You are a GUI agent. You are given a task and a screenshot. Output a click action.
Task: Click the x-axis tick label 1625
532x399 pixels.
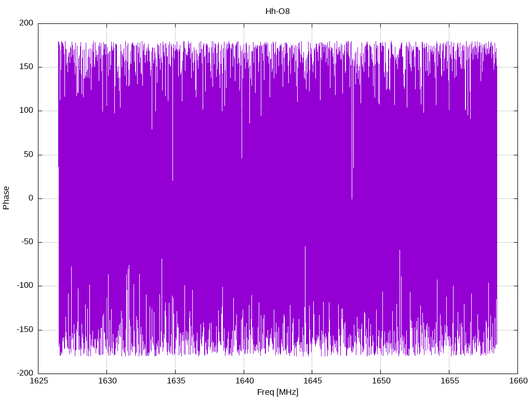pyautogui.click(x=38, y=381)
